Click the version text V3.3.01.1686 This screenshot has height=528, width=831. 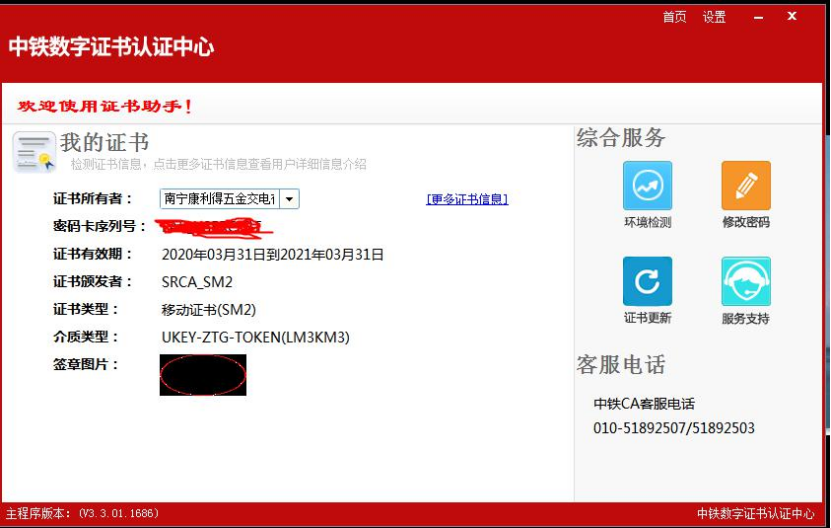tap(119, 513)
